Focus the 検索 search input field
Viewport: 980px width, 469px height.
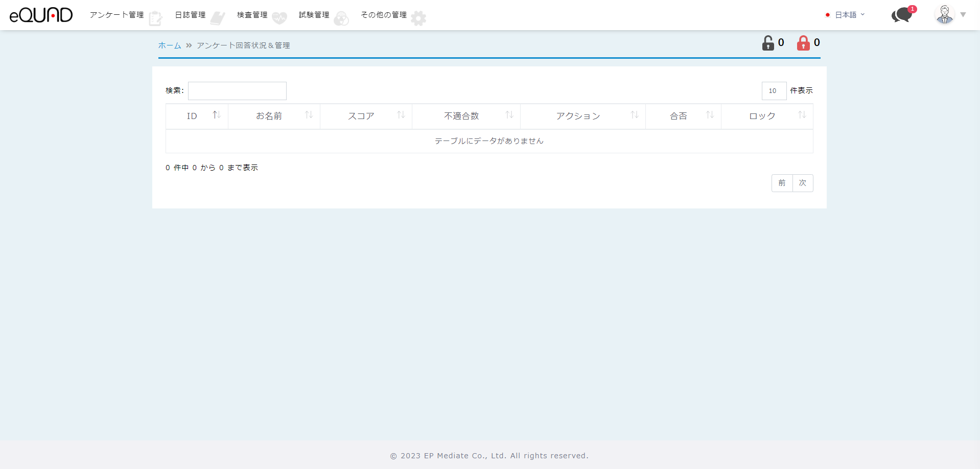[x=237, y=91]
